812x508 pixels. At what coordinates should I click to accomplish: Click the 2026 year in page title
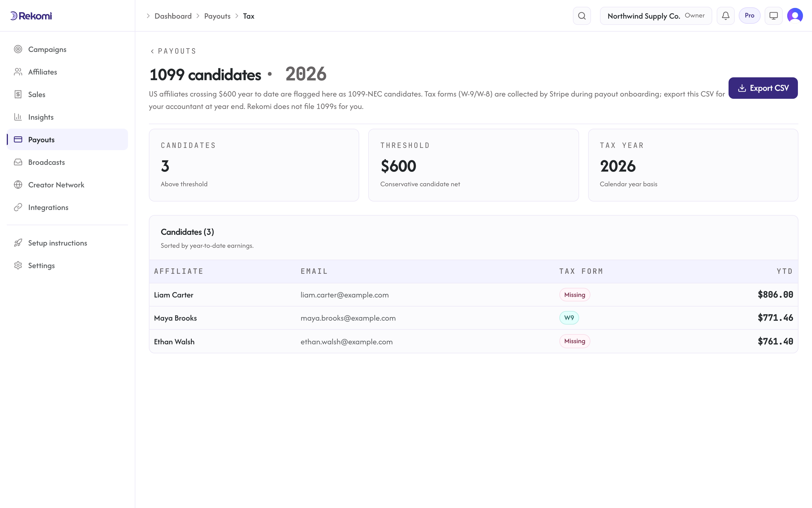(x=306, y=74)
